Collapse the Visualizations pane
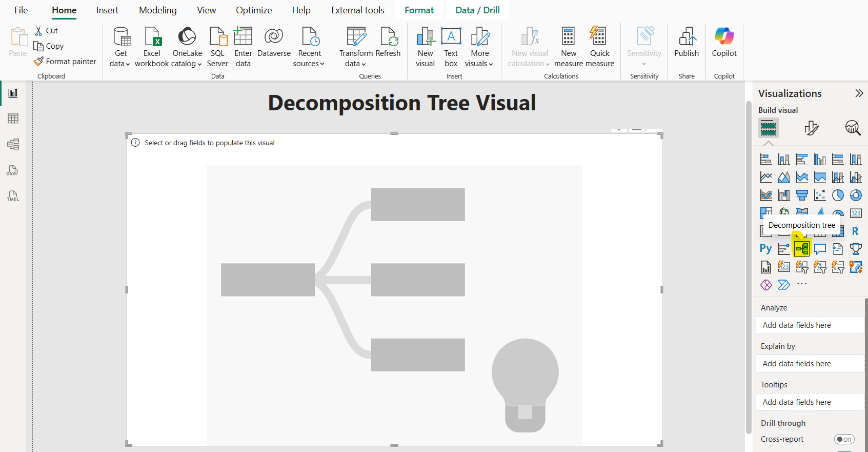868x452 pixels. coord(859,93)
